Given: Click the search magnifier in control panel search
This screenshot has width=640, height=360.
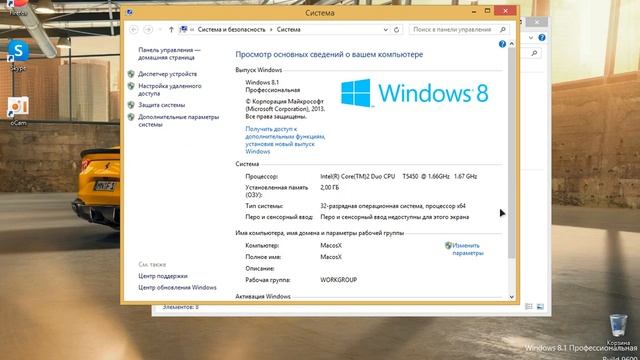Looking at the screenshot, I should [x=503, y=29].
